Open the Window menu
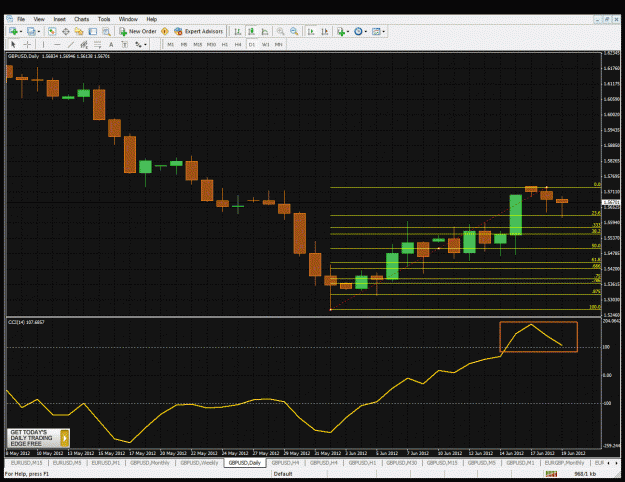Viewport: 625px width, 482px height. click(x=128, y=19)
